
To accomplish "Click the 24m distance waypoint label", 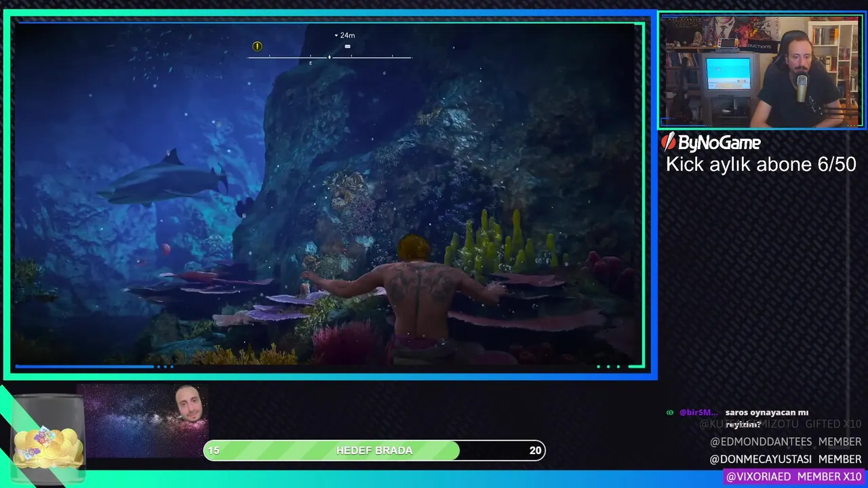I will coord(344,35).
